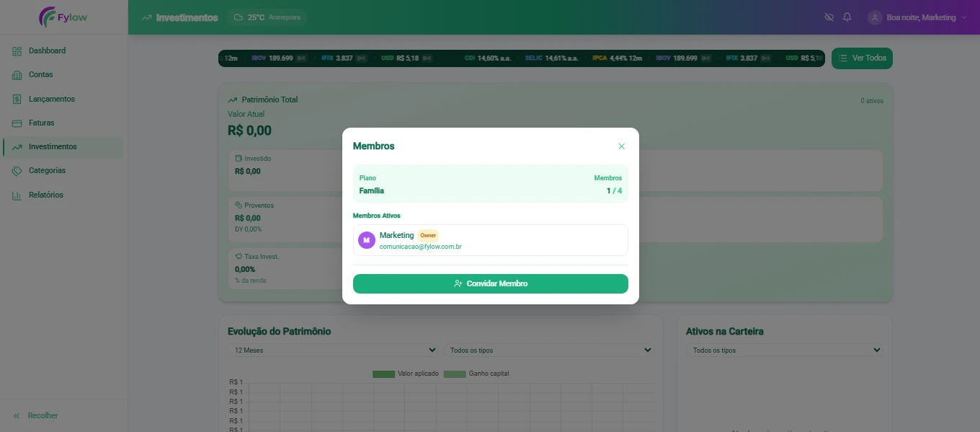Image resolution: width=980 pixels, height=432 pixels.
Task: Click the Ver Todos button
Action: point(862,58)
